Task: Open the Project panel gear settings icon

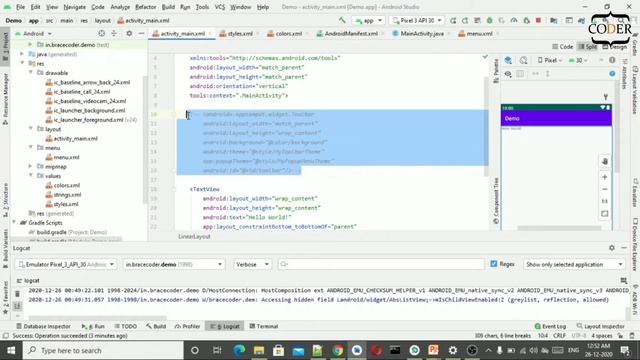Action: click(x=129, y=33)
